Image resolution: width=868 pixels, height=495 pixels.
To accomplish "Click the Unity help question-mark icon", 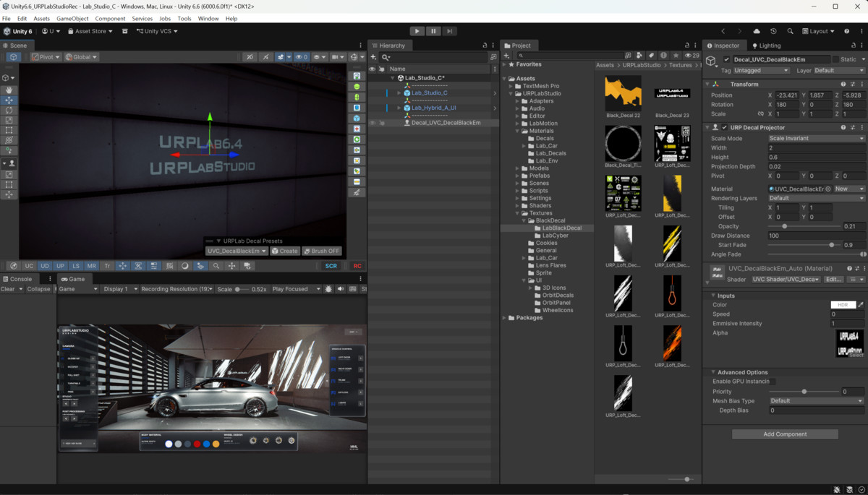I will pyautogui.click(x=846, y=31).
